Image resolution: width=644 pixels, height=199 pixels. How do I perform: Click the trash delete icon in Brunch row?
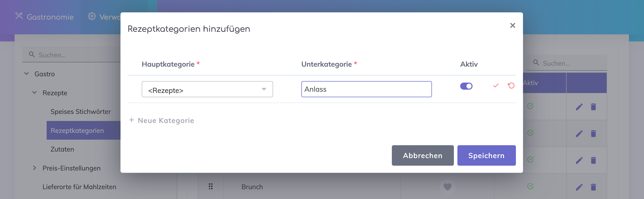click(x=593, y=187)
